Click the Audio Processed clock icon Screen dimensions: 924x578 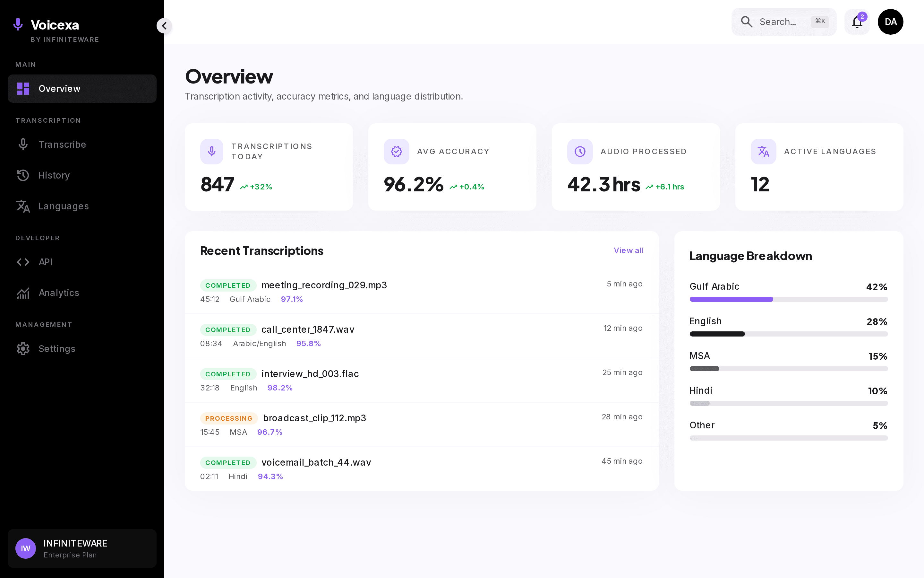click(580, 151)
